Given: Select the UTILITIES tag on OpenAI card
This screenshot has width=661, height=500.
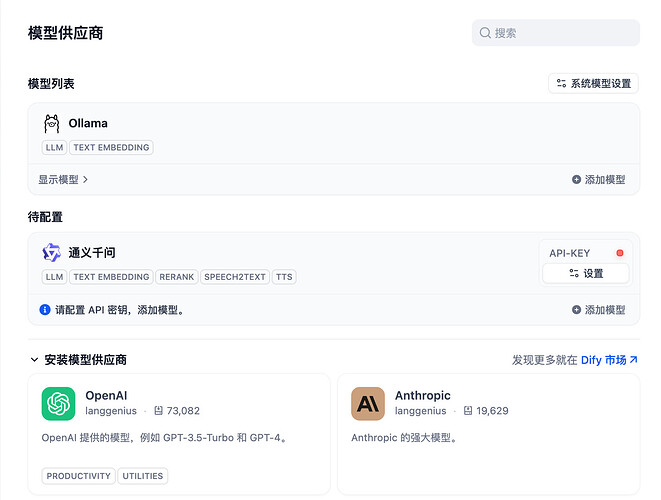Looking at the screenshot, I should (143, 476).
